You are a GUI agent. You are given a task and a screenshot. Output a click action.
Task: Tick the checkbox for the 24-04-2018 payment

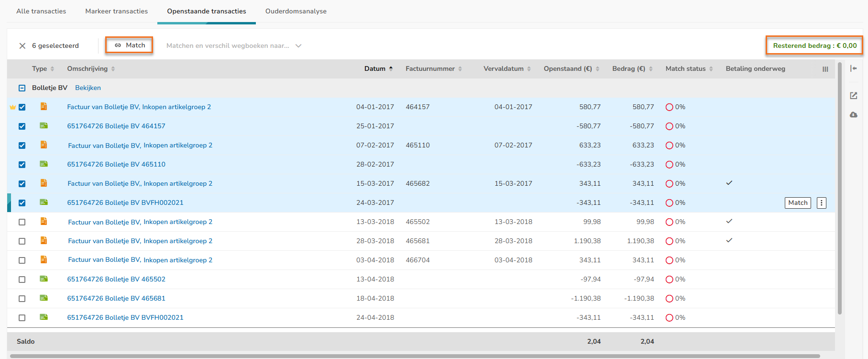pos(22,318)
